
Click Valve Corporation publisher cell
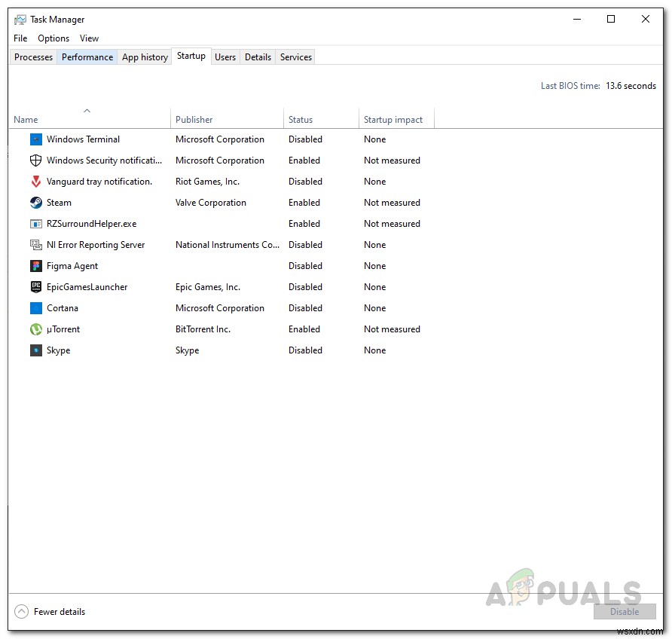(x=211, y=202)
